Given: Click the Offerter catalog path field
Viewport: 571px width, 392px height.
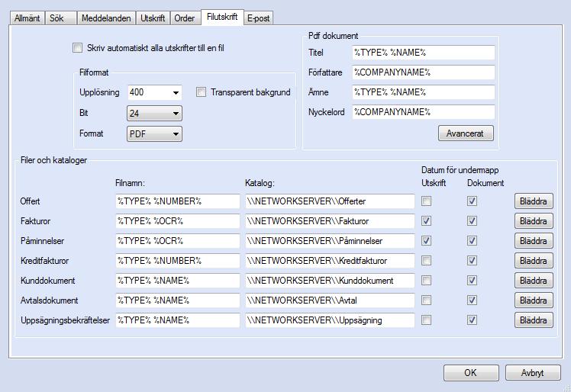Looking at the screenshot, I should coord(330,201).
